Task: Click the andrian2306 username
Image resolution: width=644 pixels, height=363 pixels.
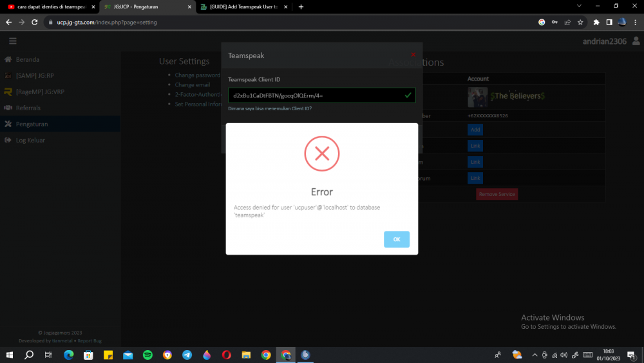Action: (604, 41)
